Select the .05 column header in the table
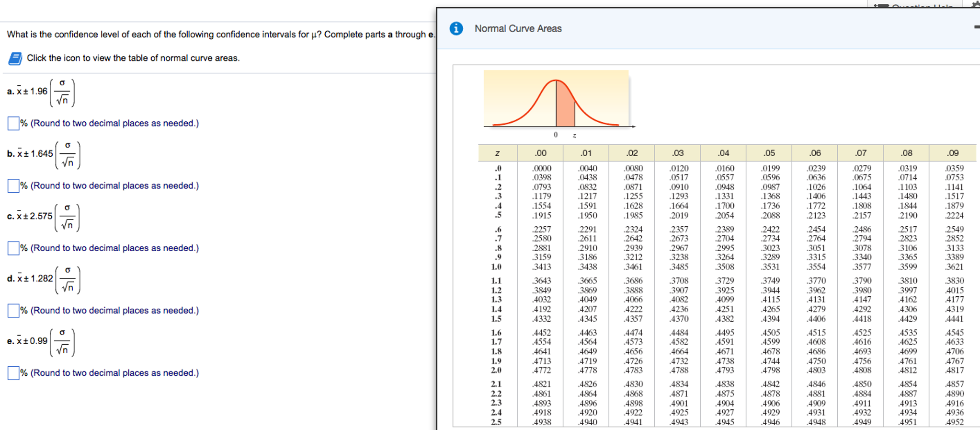 (769, 153)
